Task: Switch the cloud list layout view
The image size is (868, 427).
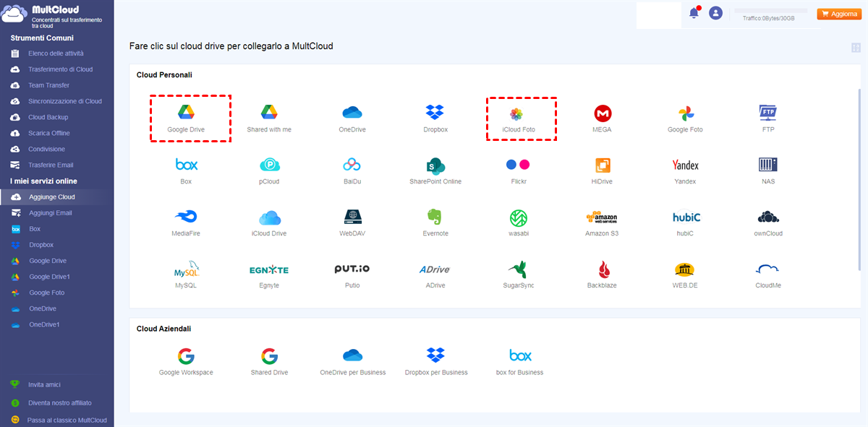Action: click(856, 48)
